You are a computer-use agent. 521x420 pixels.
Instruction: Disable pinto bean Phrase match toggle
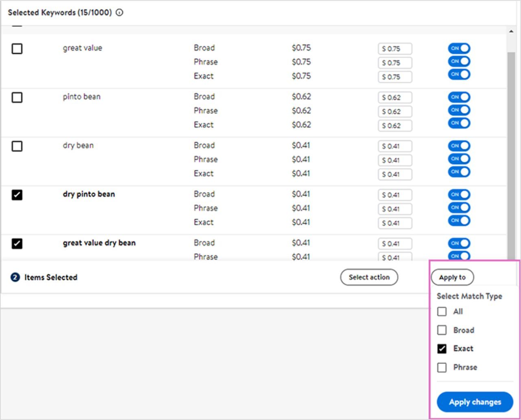[x=459, y=110]
